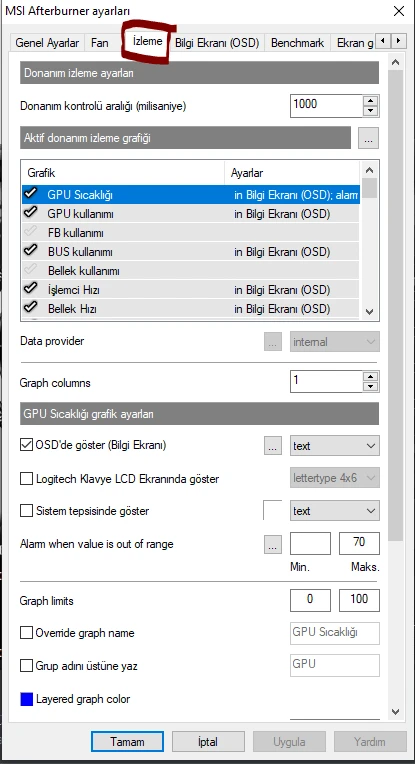This screenshot has width=415, height=764.
Task: Click Graph limits minimum field 0
Action: (x=310, y=600)
